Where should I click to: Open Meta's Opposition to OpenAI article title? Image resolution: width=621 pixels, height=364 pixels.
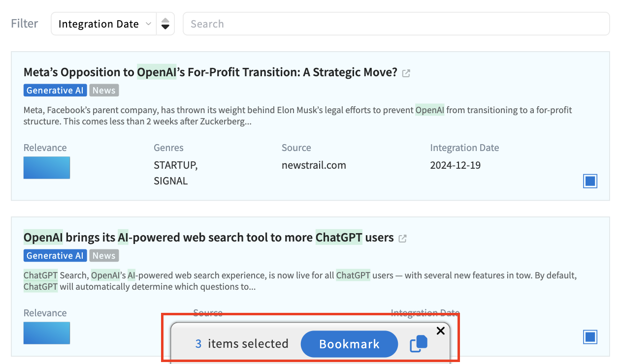tap(210, 72)
